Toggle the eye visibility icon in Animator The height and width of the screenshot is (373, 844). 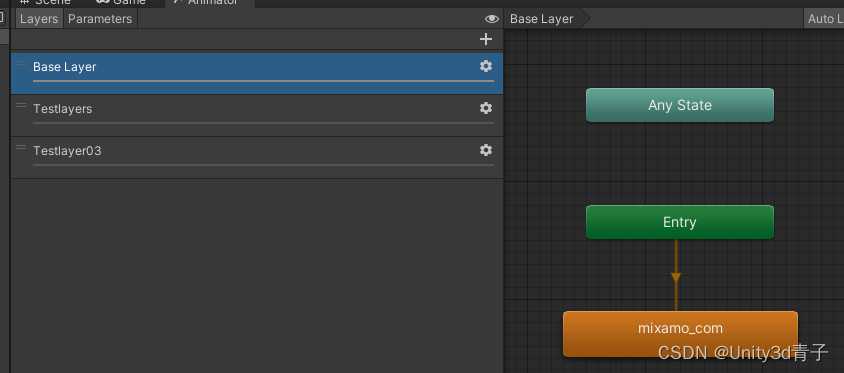pyautogui.click(x=491, y=19)
